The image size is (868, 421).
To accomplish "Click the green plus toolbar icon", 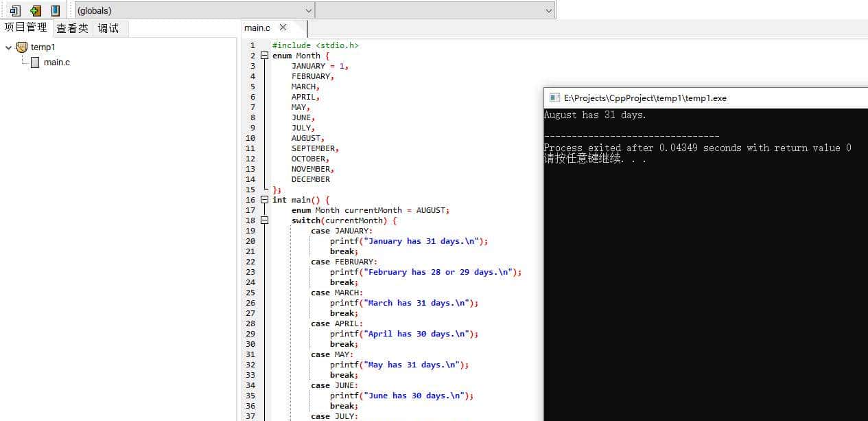I will point(36,10).
